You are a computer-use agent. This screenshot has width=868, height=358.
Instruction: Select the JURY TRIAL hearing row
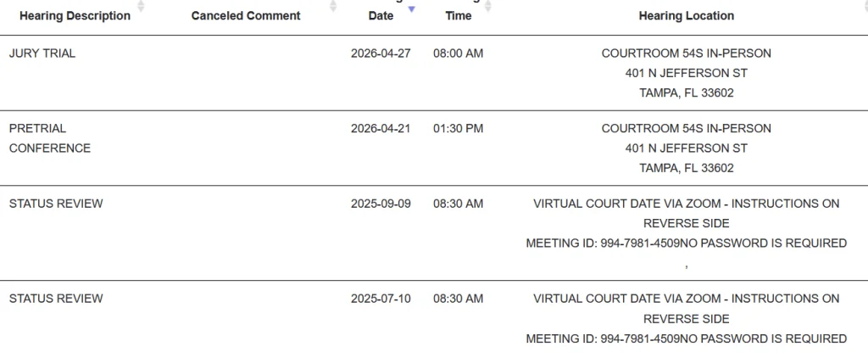tap(42, 53)
